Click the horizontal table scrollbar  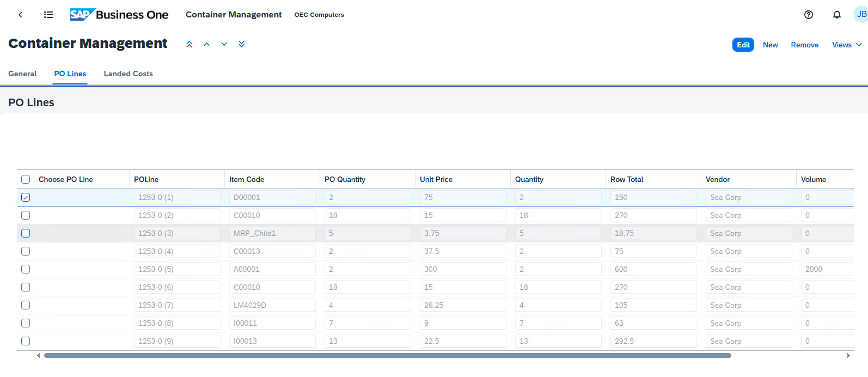click(388, 355)
